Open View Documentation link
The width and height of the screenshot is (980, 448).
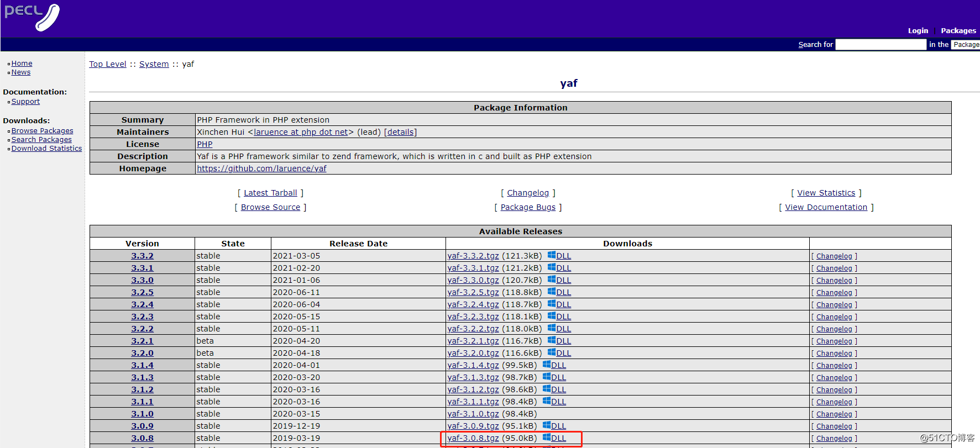pyautogui.click(x=826, y=207)
